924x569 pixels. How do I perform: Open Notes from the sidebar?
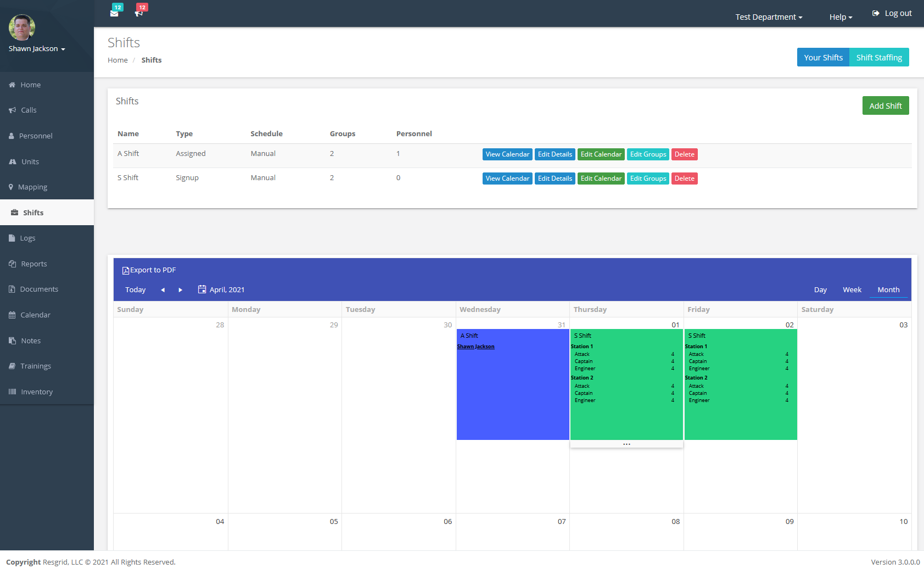click(31, 340)
